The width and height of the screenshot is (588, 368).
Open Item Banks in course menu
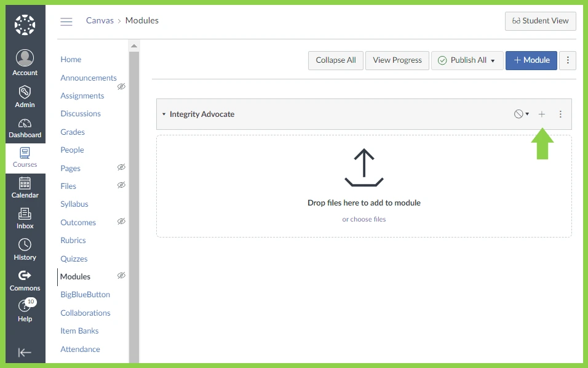(79, 331)
